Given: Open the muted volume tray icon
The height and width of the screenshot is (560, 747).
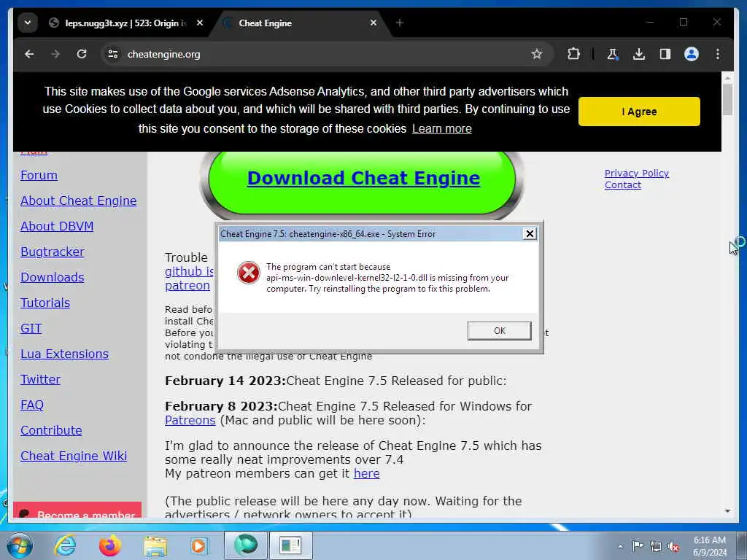Looking at the screenshot, I should 673,546.
